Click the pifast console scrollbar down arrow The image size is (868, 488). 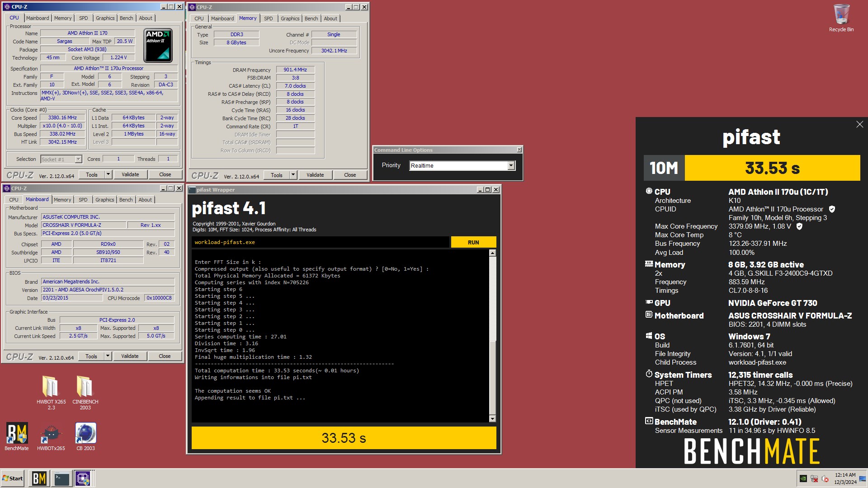coord(492,419)
